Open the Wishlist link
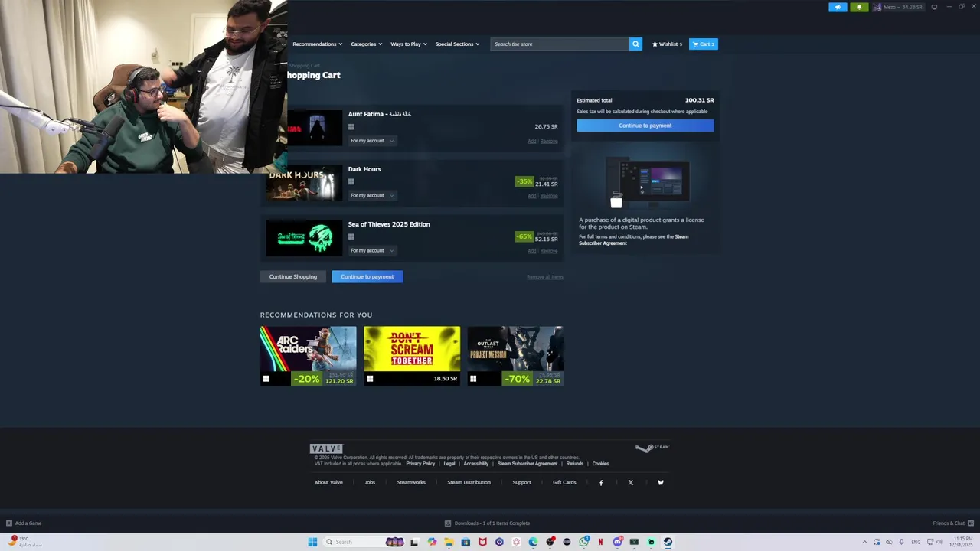 667,44
